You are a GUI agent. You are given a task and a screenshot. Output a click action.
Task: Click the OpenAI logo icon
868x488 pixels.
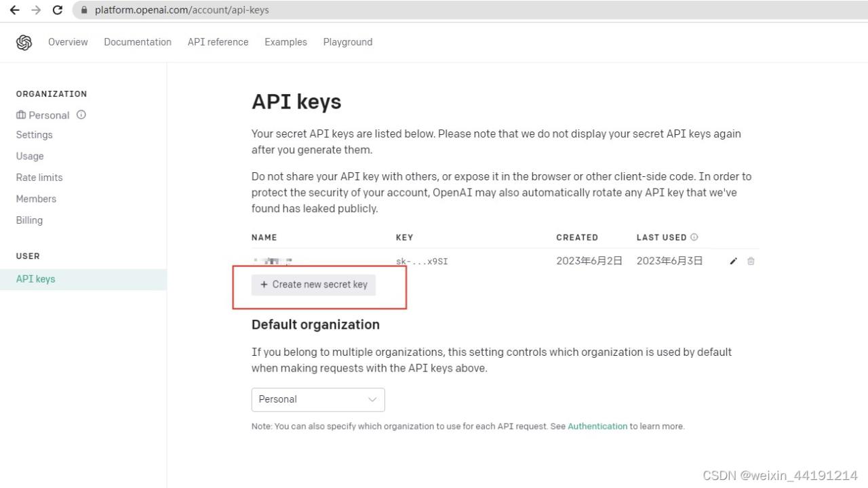click(x=24, y=42)
